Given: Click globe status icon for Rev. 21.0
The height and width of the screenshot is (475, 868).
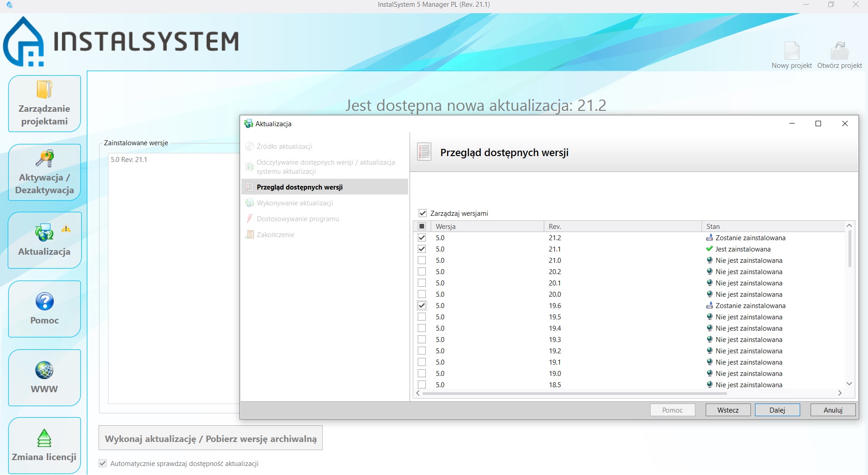Looking at the screenshot, I should tap(709, 260).
